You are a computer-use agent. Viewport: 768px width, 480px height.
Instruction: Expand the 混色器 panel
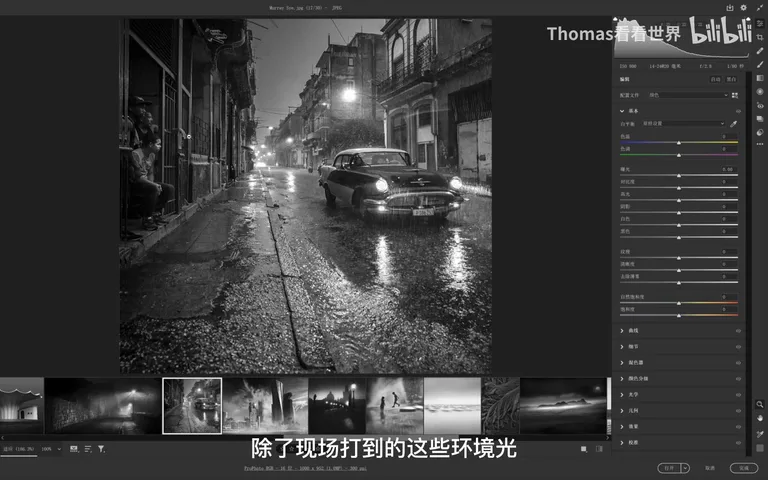point(622,363)
